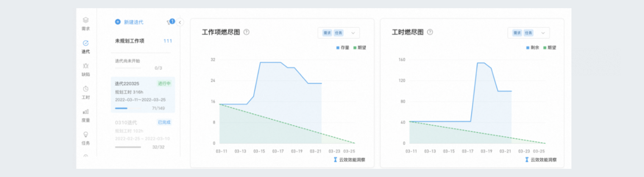The height and width of the screenshot is (177, 644).
Task: Toggle 期望 legend in work item chart
Action: pos(360,48)
